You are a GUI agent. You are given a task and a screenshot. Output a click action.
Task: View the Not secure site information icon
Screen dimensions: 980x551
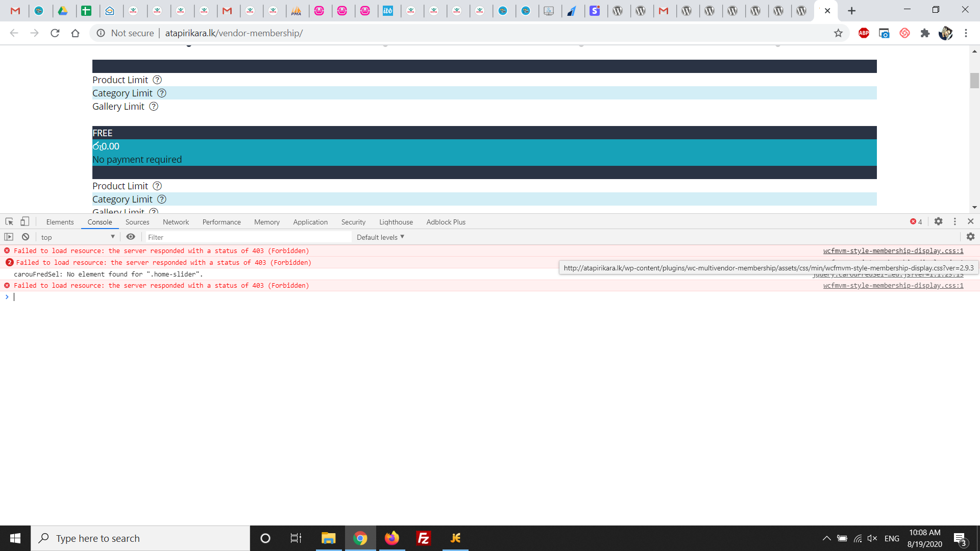point(101,33)
